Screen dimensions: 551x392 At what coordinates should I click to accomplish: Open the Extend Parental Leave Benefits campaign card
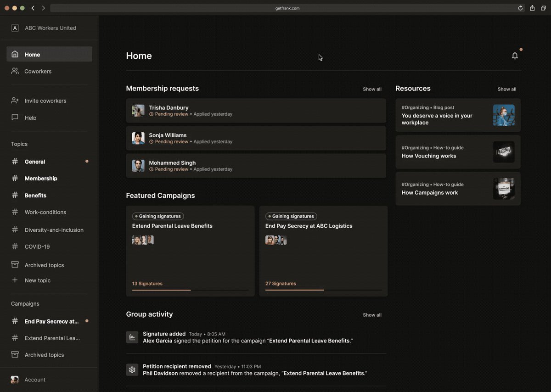click(190, 251)
